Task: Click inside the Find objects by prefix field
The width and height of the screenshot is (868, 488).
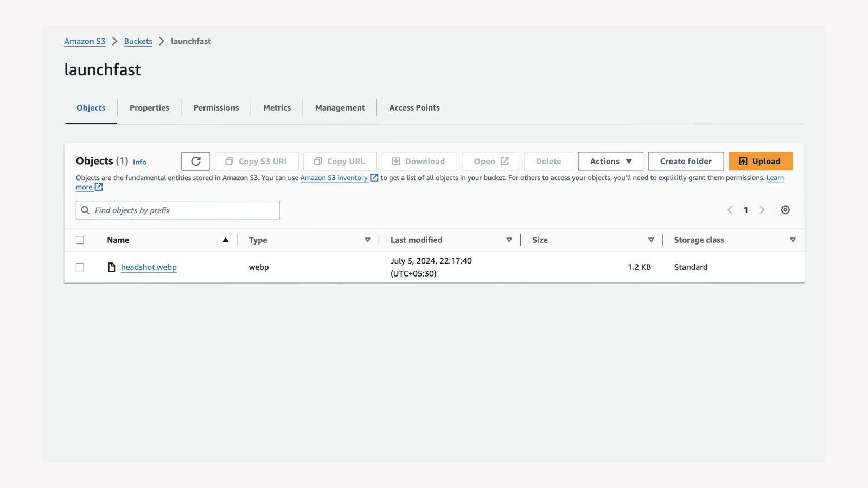Action: pyautogui.click(x=177, y=210)
